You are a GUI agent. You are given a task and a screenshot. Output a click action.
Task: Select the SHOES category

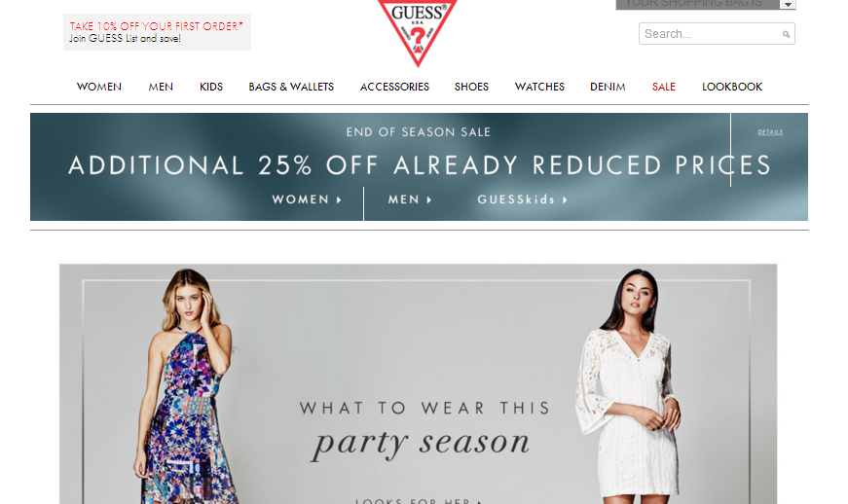pos(471,87)
